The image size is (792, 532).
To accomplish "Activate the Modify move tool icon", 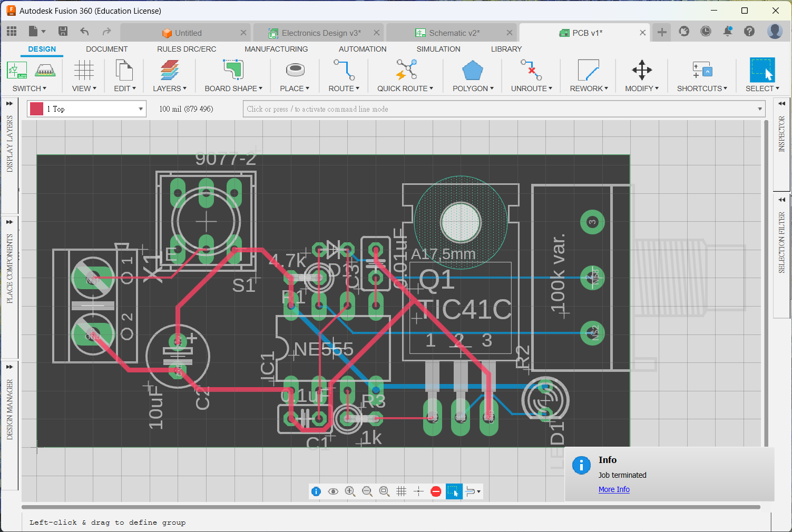I will coord(641,70).
